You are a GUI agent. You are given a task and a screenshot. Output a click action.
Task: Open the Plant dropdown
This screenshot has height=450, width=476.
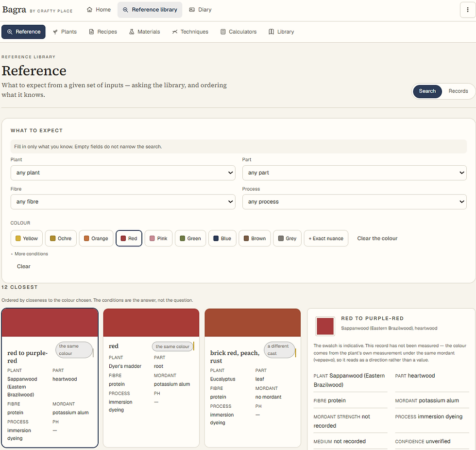tap(123, 173)
